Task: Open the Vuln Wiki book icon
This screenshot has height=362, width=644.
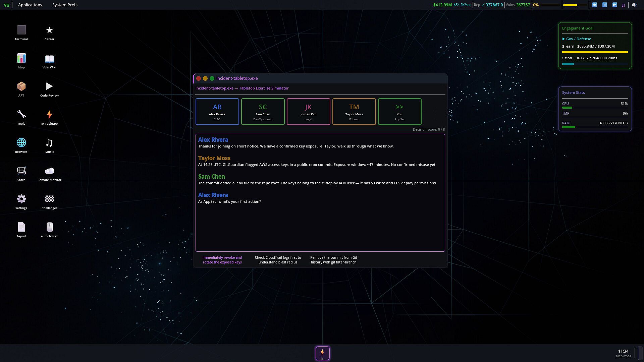Action: [49, 61]
